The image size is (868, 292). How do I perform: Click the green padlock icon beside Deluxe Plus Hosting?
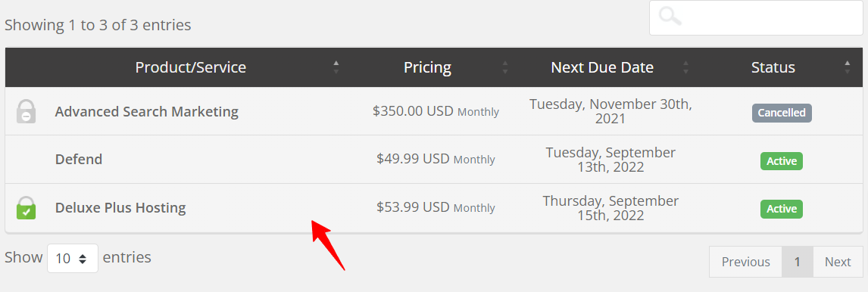tap(26, 208)
